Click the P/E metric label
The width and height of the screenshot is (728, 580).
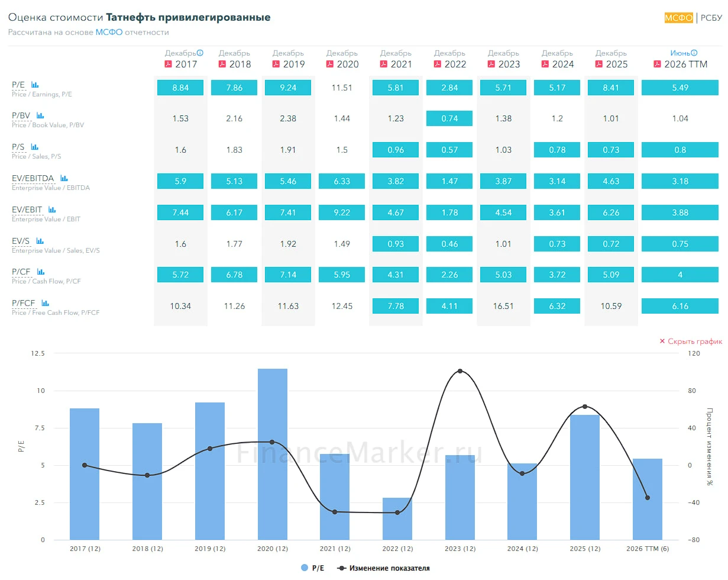coord(20,85)
